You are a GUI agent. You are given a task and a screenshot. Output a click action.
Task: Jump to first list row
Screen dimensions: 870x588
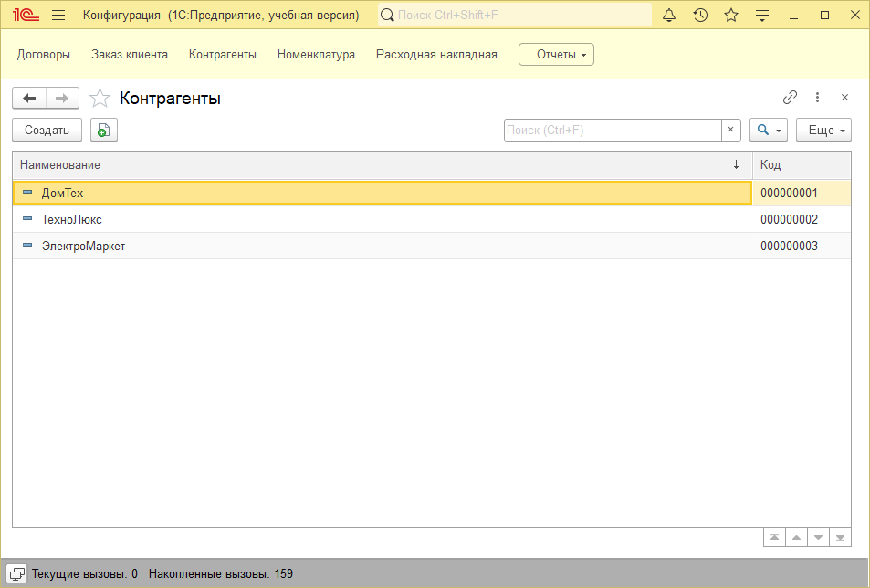coord(774,537)
